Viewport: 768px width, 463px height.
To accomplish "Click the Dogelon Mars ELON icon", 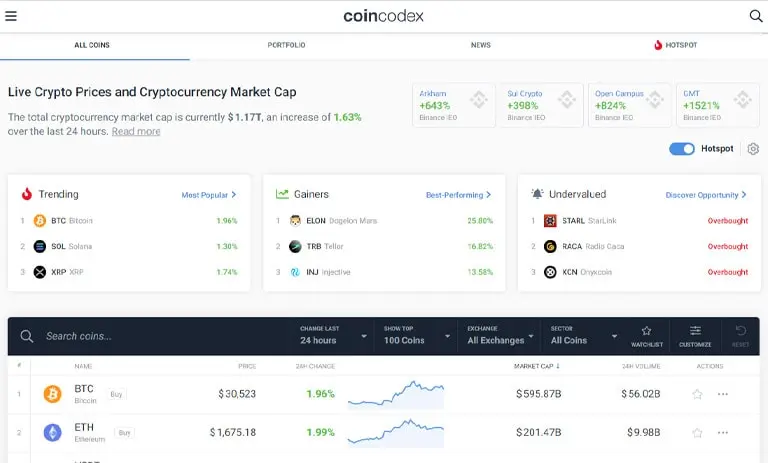I will click(x=295, y=221).
